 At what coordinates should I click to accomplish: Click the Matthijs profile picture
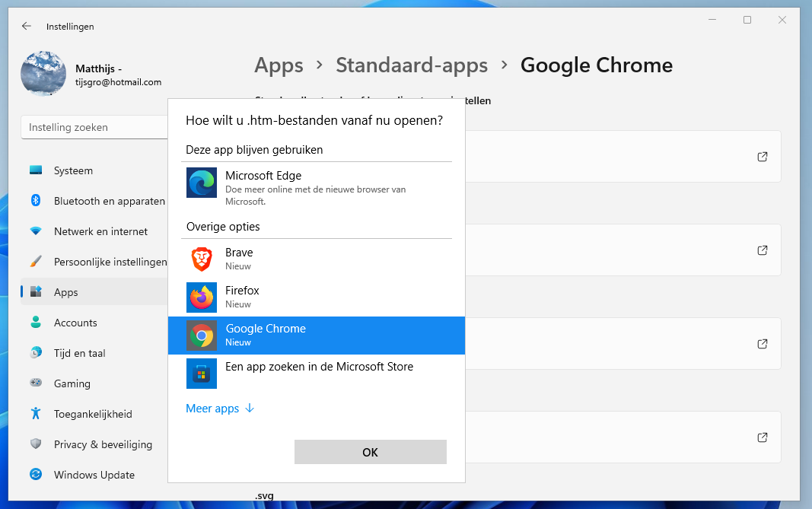point(43,75)
